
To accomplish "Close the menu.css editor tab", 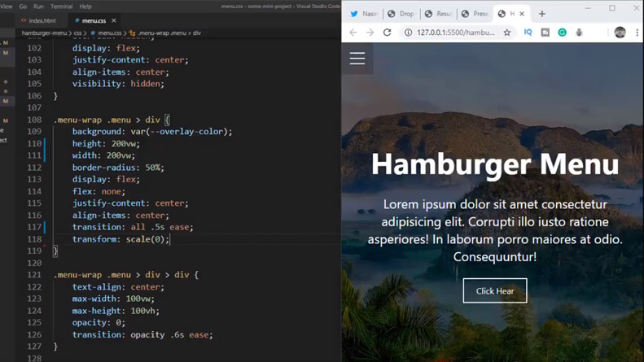I will pyautogui.click(x=114, y=20).
